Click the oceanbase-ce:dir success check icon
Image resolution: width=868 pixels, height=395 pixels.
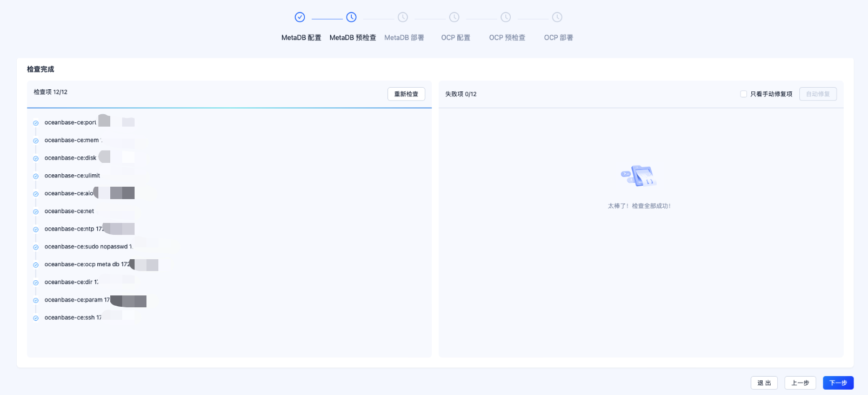tap(36, 282)
